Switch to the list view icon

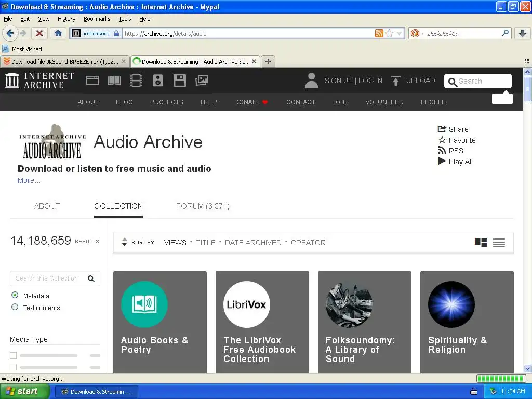499,242
